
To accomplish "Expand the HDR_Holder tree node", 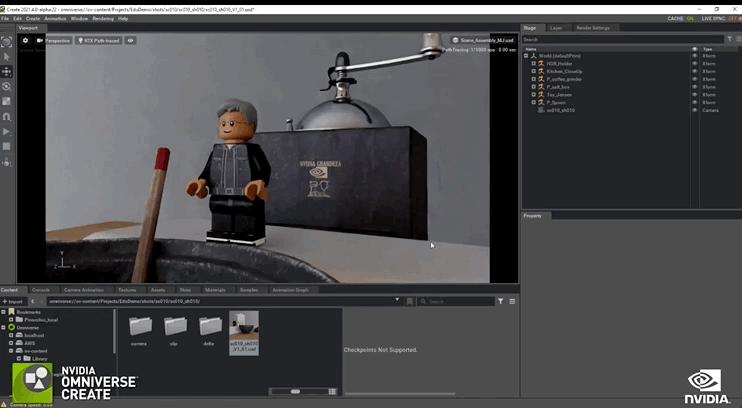I will pyautogui.click(x=534, y=64).
